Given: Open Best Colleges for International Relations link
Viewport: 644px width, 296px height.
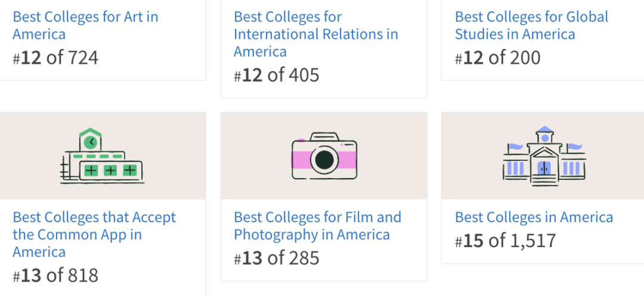Looking at the screenshot, I should (315, 34).
